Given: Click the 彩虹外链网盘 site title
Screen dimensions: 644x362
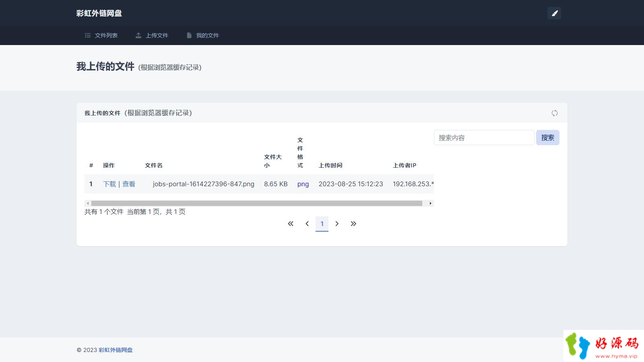Looking at the screenshot, I should pyautogui.click(x=99, y=13).
